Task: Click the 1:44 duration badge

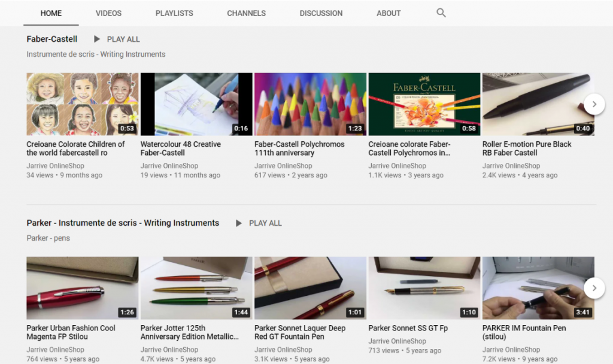Action: tap(241, 313)
